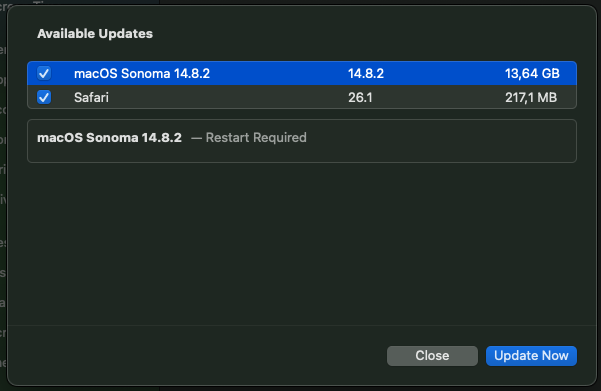Image resolution: width=601 pixels, height=391 pixels.
Task: Select the macOS Sonoma 14.8.2 row name
Action: click(x=142, y=73)
